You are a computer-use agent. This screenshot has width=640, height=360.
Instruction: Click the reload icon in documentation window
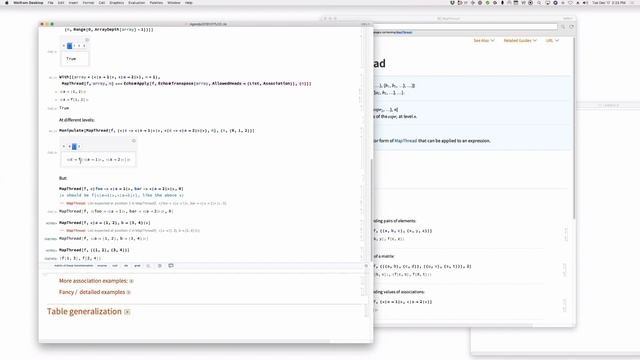[571, 27]
